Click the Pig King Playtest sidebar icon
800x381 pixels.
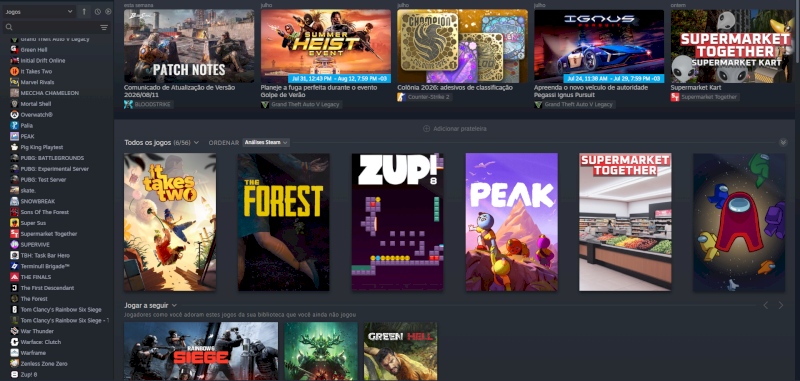(x=14, y=147)
